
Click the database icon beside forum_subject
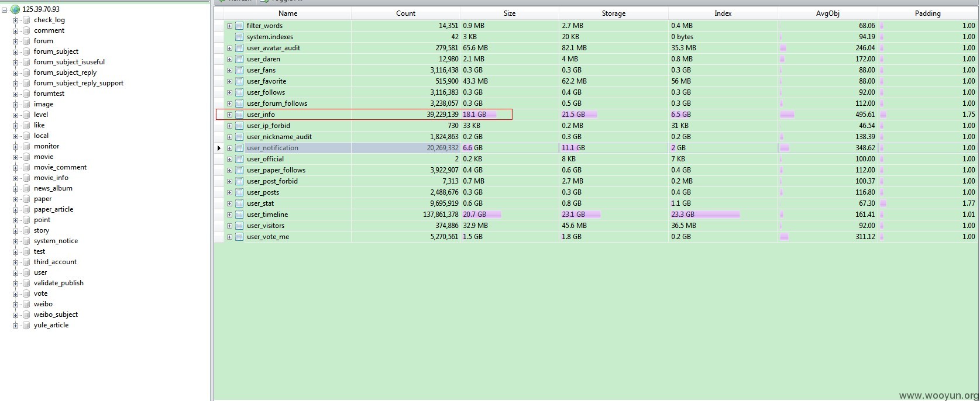(26, 51)
